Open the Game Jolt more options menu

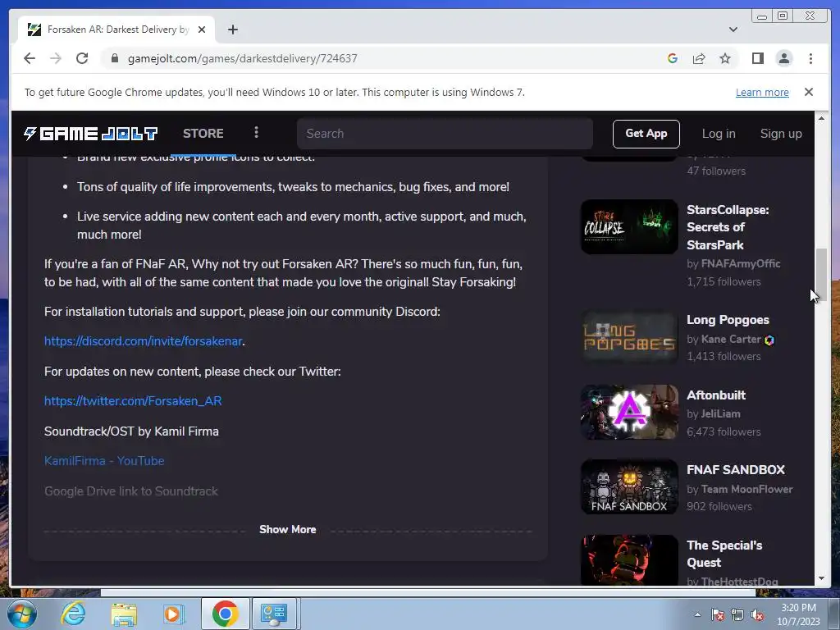[256, 132]
